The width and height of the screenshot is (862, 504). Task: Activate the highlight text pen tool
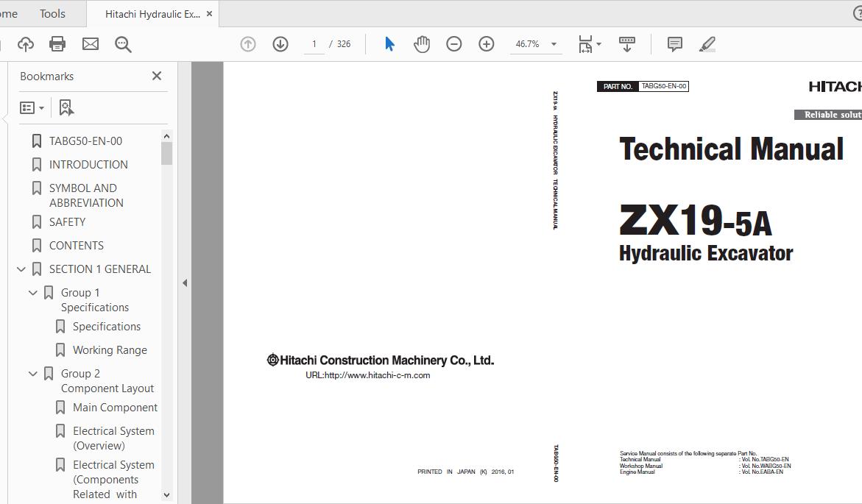(707, 44)
